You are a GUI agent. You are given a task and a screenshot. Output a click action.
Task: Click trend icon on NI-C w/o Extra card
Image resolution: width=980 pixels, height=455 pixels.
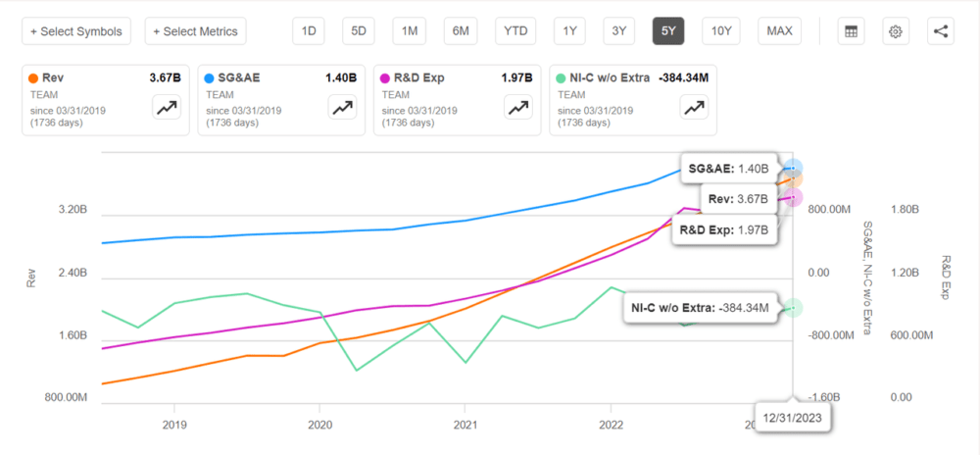[x=694, y=108]
